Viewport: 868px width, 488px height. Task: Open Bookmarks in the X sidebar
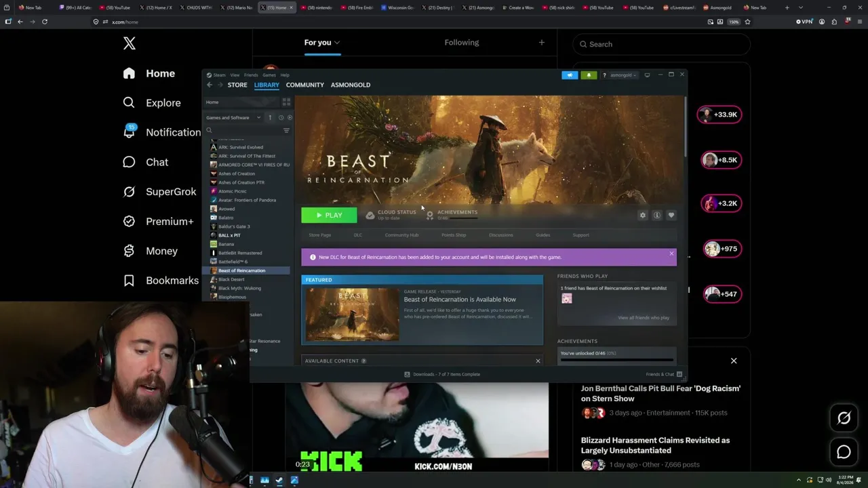[x=161, y=281]
